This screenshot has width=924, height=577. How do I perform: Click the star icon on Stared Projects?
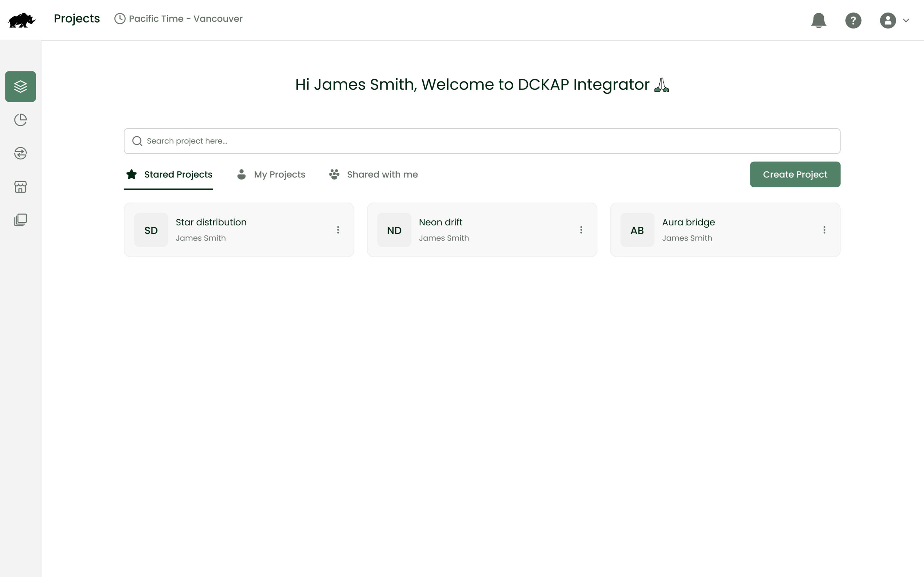131,175
